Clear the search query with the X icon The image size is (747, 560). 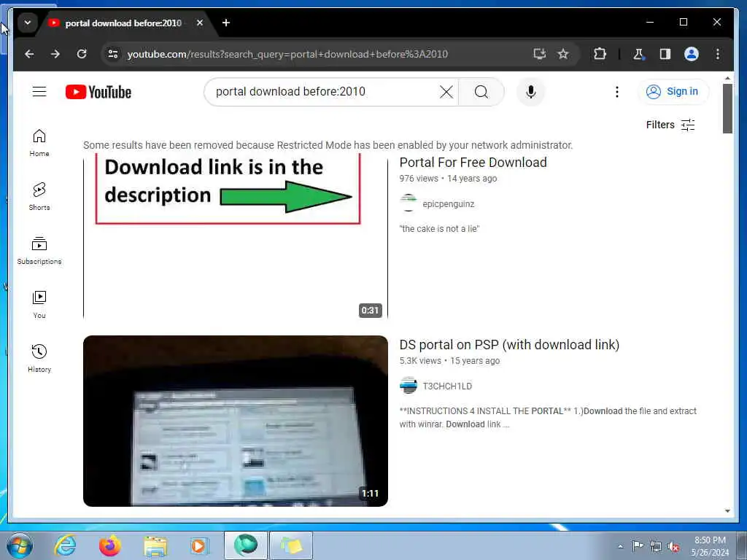pos(446,91)
